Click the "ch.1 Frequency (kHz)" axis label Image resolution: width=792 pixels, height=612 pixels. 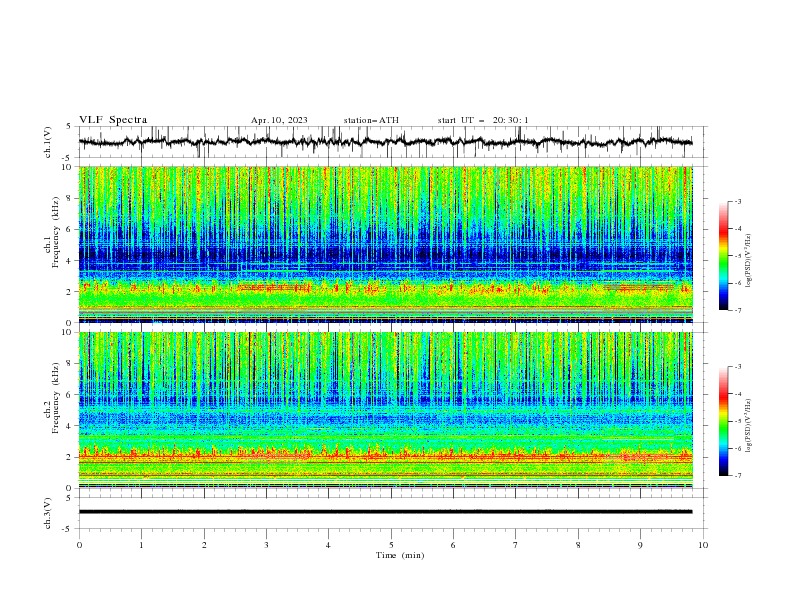click(51, 230)
